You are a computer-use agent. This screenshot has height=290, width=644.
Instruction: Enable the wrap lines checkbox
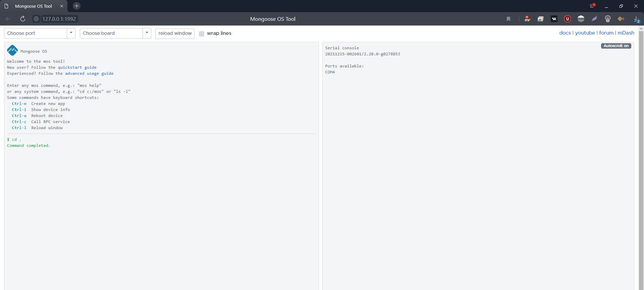[x=202, y=34]
